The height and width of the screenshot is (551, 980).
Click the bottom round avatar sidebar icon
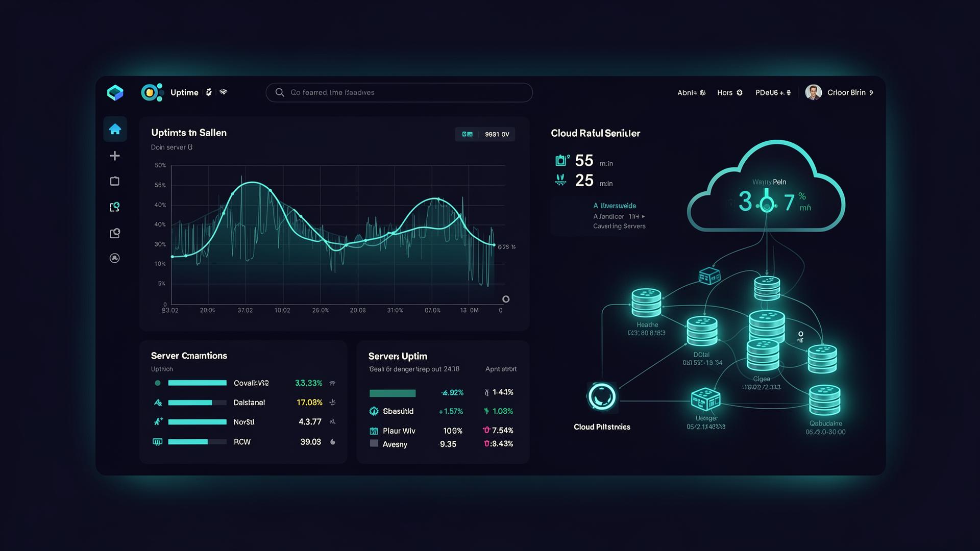point(115,258)
